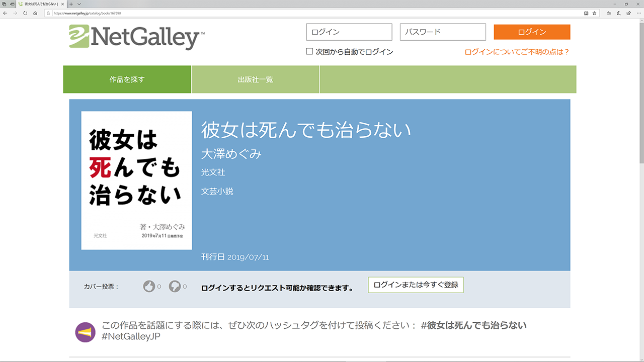Click the カバー投票 label
The height and width of the screenshot is (362, 644).
point(101,287)
